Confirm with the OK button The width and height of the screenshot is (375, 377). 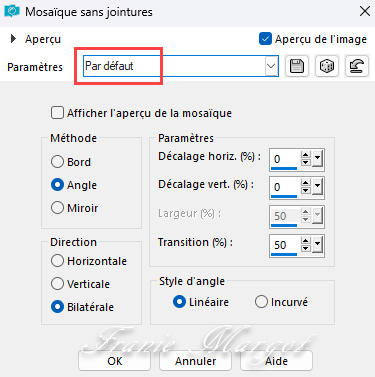(x=114, y=361)
